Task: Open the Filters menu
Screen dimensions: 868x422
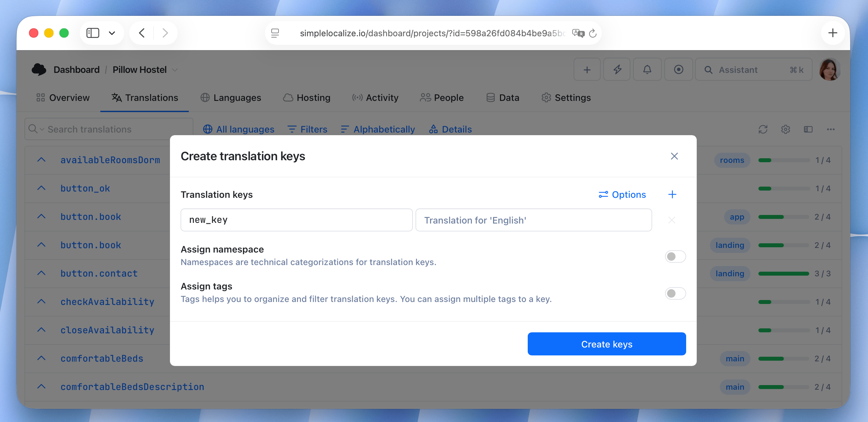Action: (307, 129)
